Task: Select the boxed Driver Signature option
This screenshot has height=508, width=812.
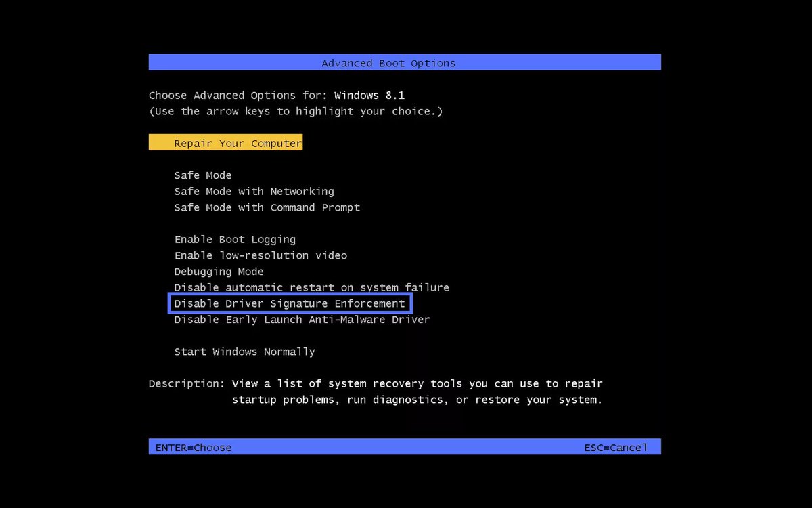Action: [x=290, y=303]
